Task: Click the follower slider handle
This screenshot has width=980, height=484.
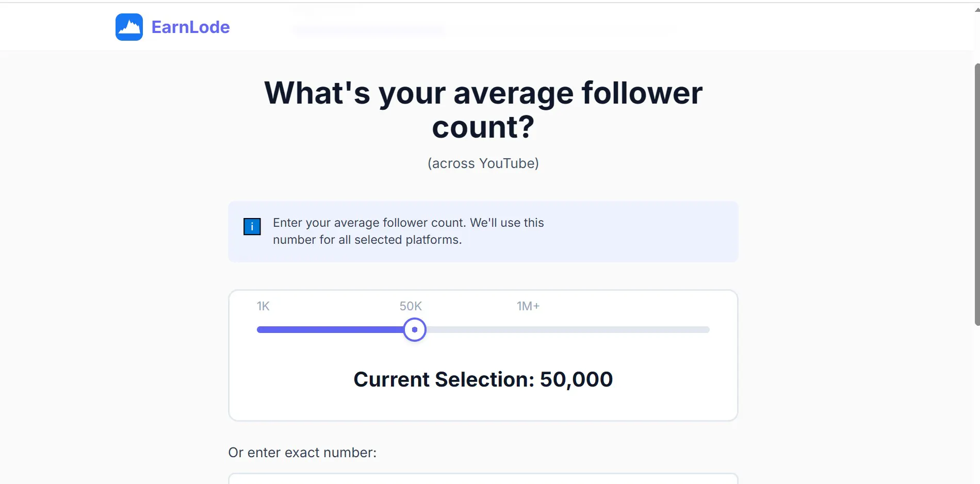Action: point(415,329)
